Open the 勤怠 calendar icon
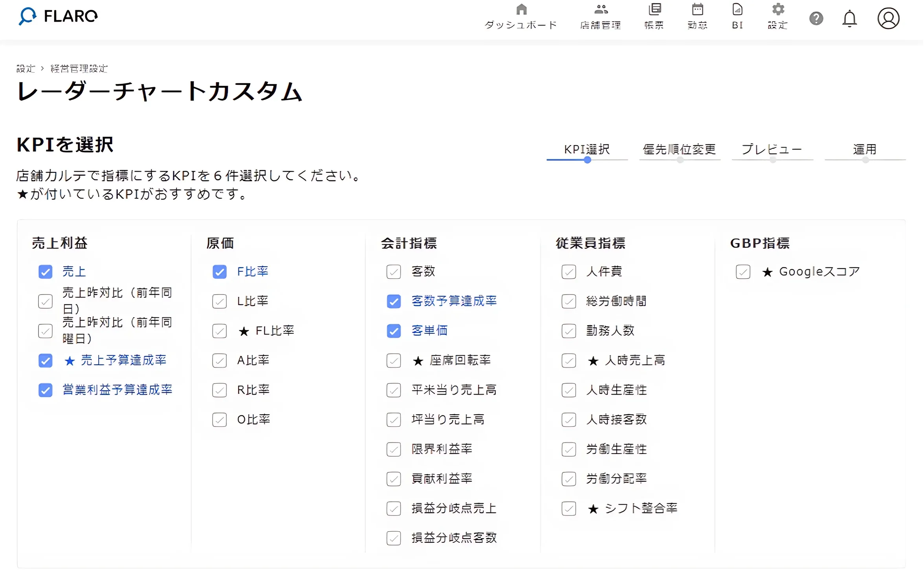The image size is (924, 578). coord(697,9)
